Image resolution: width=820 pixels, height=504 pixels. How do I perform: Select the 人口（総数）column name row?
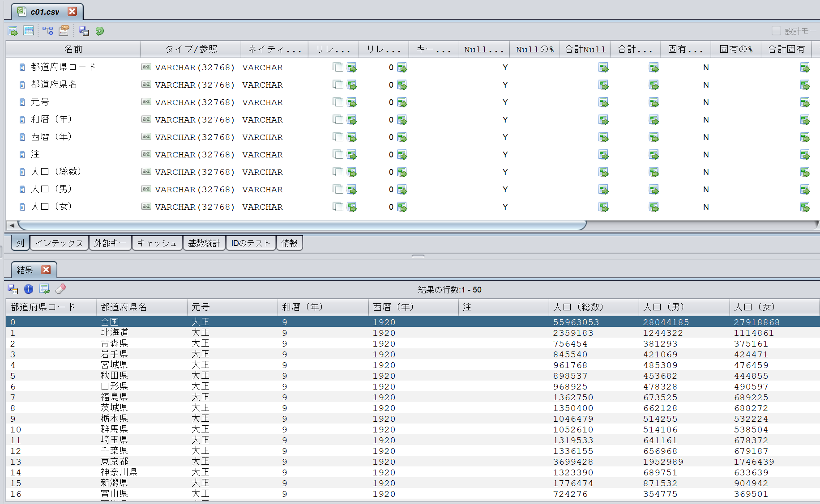pos(56,172)
